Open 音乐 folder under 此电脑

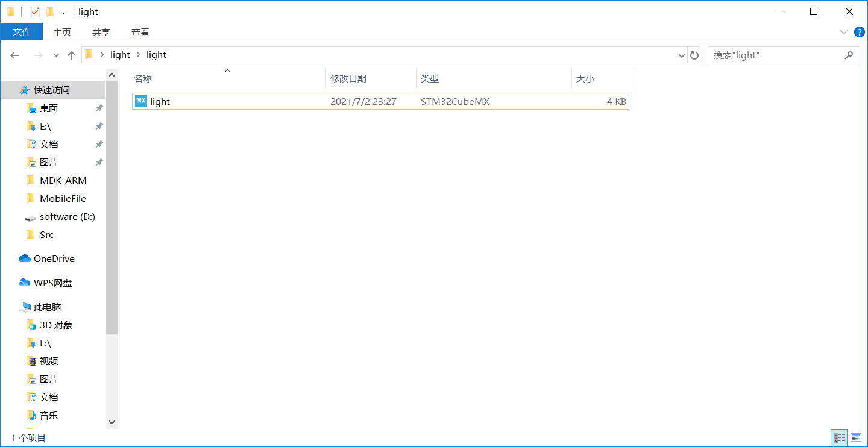click(49, 416)
